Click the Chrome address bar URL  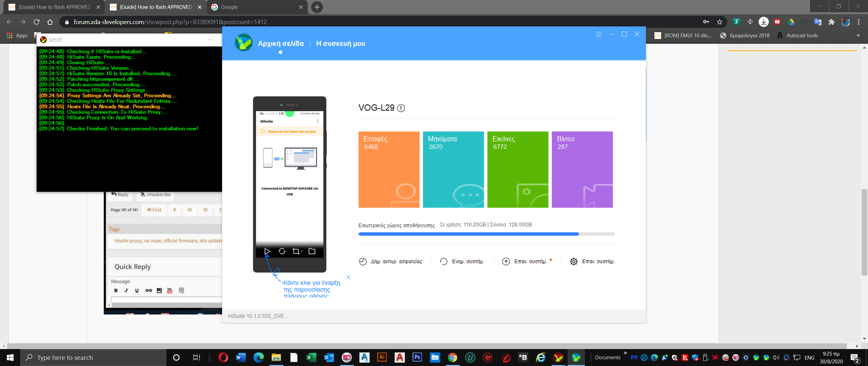point(170,22)
